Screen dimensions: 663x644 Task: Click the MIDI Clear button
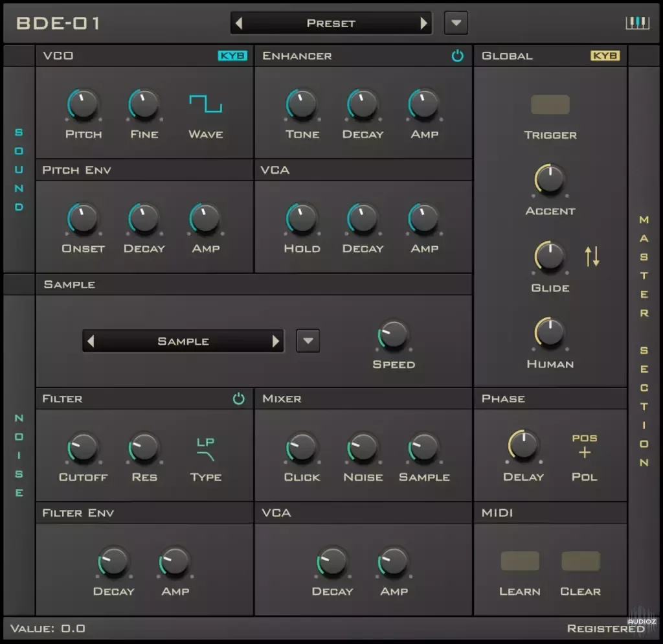[581, 561]
